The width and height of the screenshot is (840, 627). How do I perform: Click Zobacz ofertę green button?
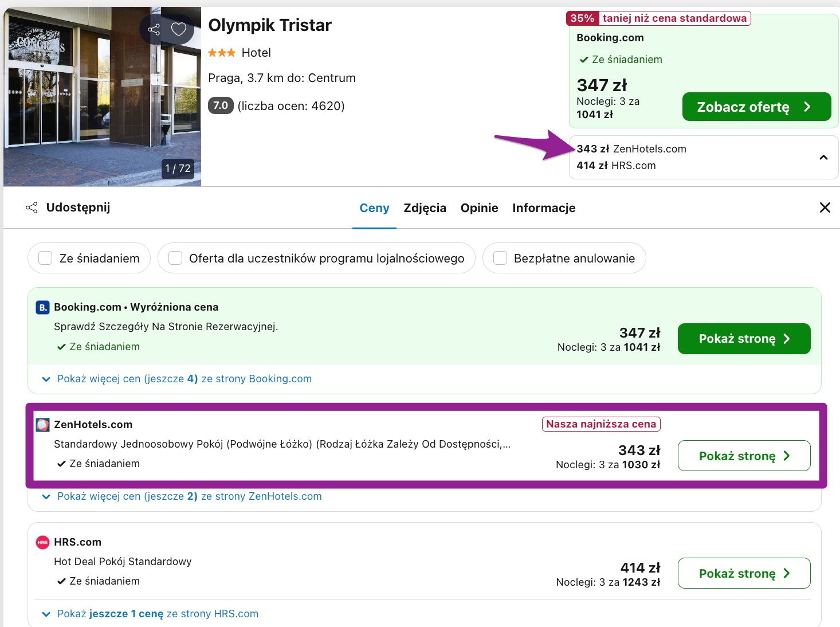click(x=756, y=107)
